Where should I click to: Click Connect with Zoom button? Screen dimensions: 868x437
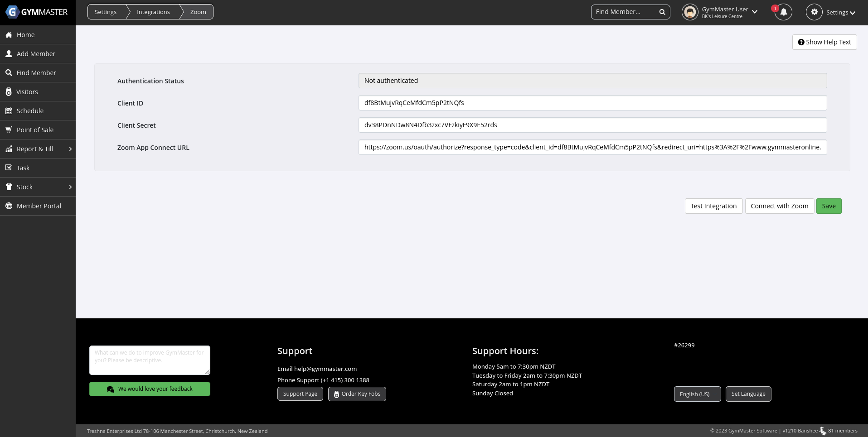[x=779, y=206]
